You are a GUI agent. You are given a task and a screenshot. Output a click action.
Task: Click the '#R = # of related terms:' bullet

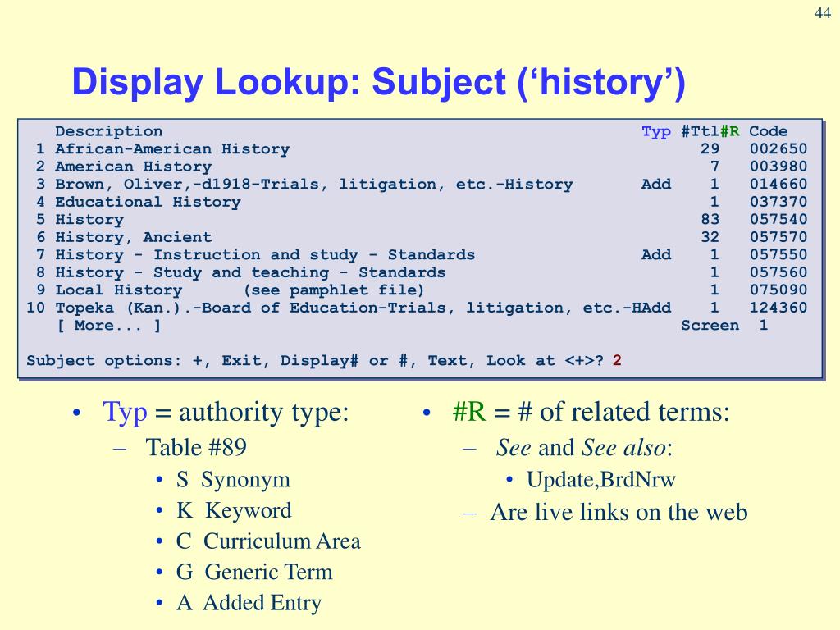tap(591, 412)
